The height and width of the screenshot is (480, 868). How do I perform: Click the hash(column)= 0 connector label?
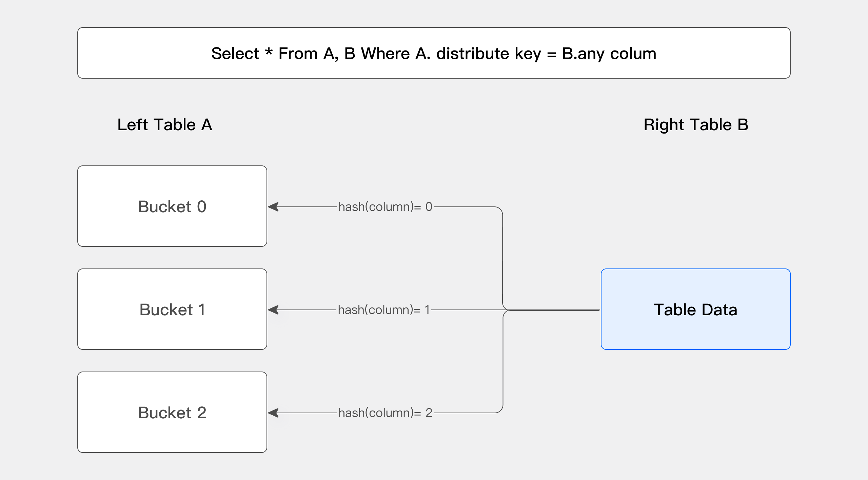[x=385, y=207]
